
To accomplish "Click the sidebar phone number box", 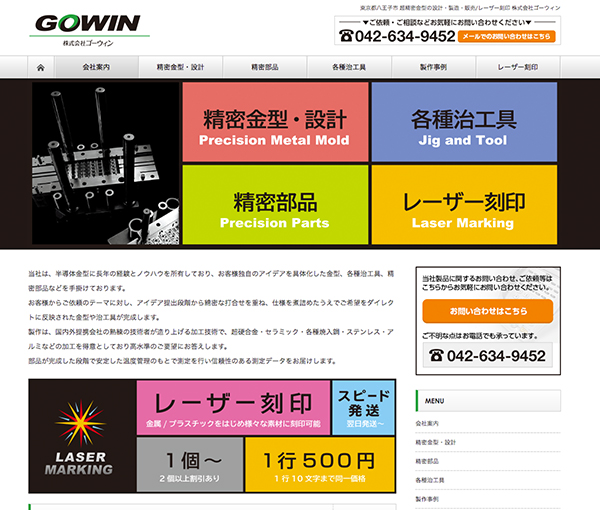I will 488,355.
